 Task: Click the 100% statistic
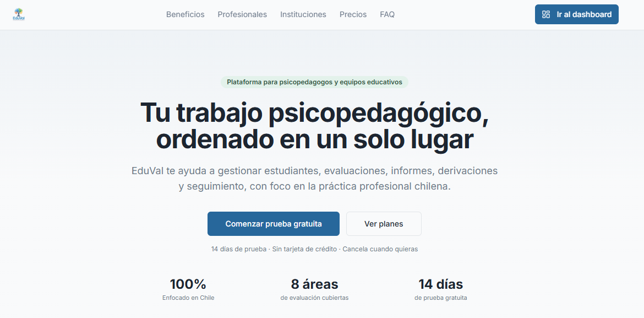(188, 284)
